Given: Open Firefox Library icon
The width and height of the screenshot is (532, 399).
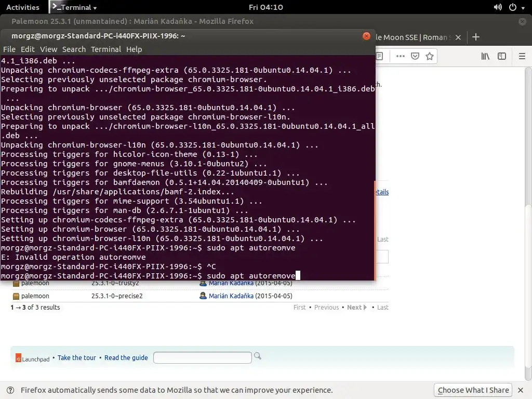Looking at the screenshot, I should click(485, 56).
